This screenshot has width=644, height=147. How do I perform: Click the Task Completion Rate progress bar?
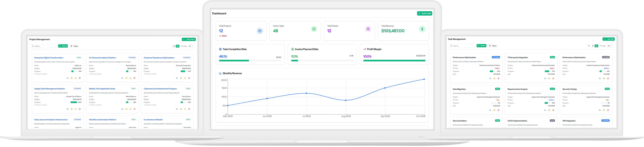[250, 61]
